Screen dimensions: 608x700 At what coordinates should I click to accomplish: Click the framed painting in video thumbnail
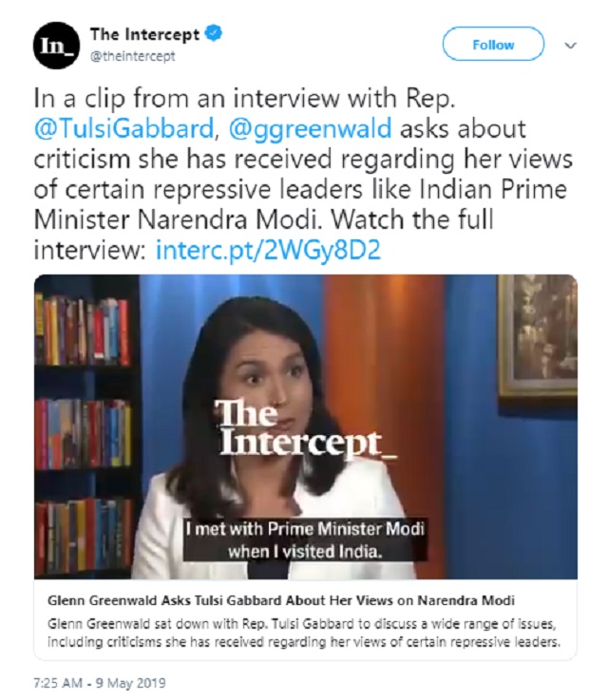point(538,335)
